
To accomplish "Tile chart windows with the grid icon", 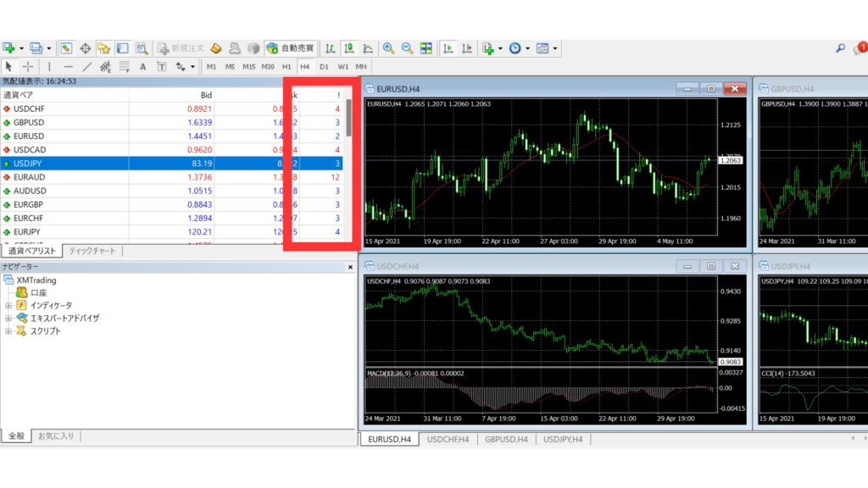I will [426, 48].
